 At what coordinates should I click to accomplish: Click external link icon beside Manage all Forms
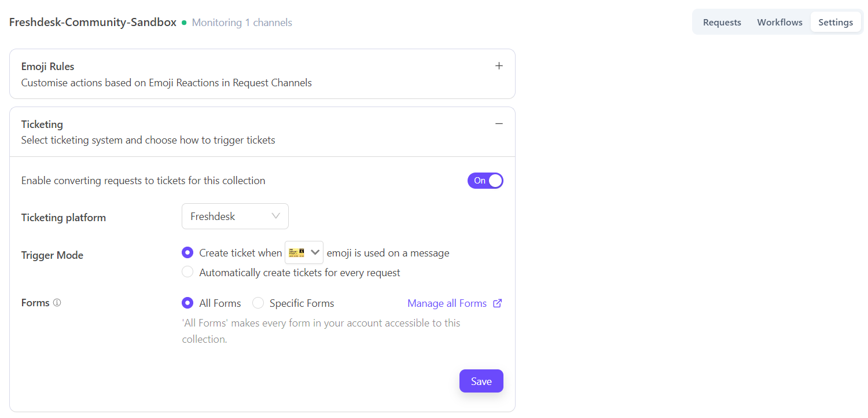(x=497, y=303)
